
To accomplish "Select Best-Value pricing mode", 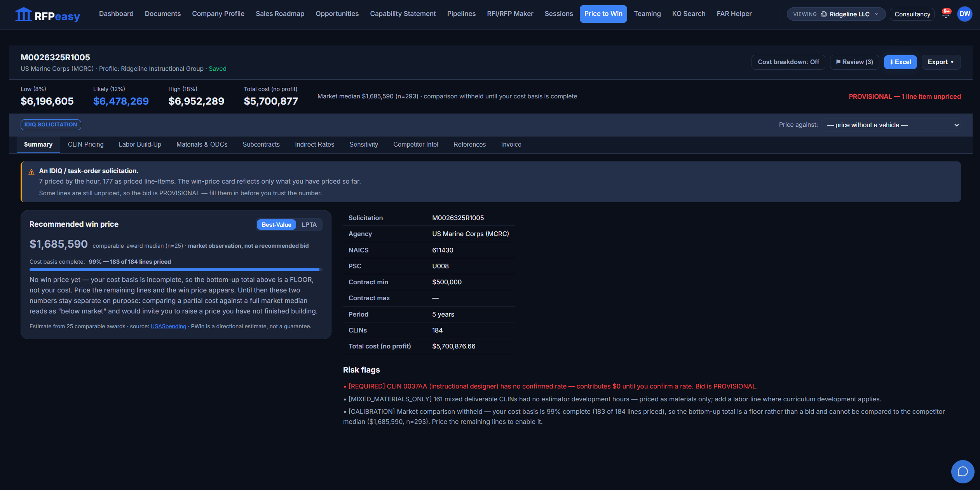I will 276,225.
